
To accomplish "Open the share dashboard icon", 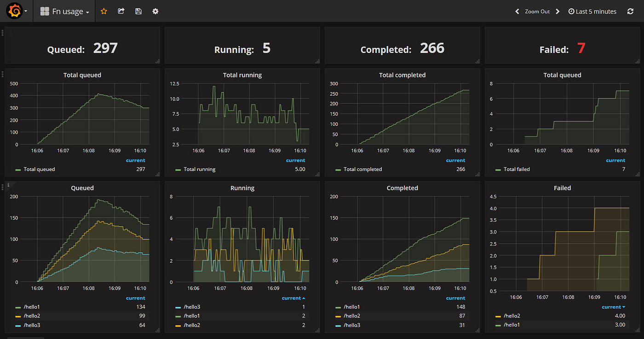I will pos(121,11).
